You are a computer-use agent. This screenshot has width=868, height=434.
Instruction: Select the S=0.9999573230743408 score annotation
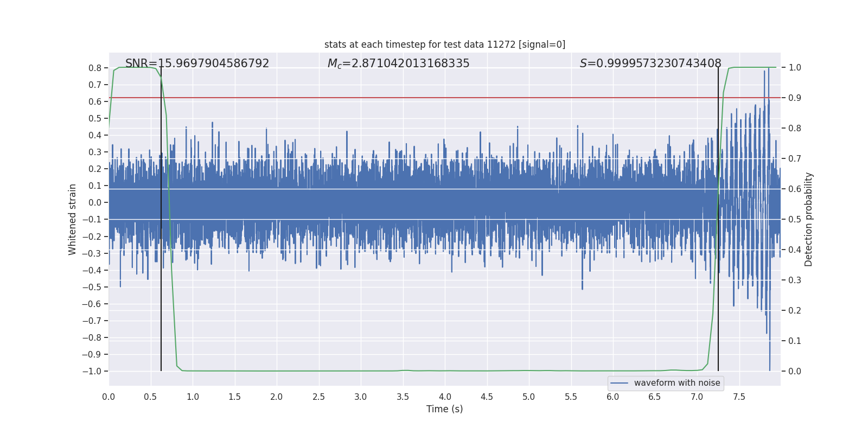pos(650,63)
